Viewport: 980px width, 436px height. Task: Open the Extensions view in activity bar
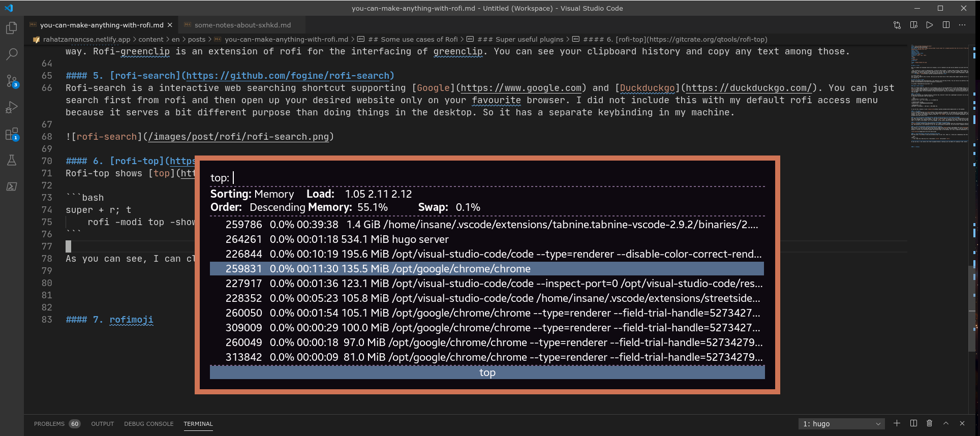click(x=11, y=134)
